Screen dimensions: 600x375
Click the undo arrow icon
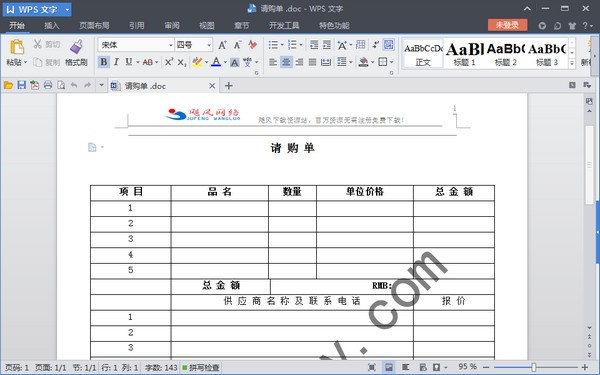pyautogui.click(x=74, y=85)
